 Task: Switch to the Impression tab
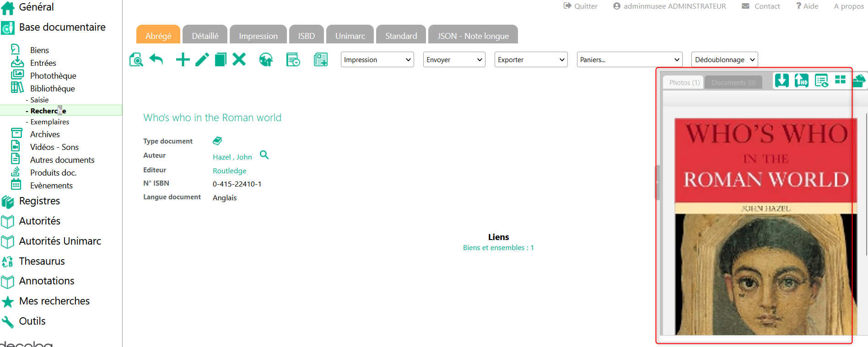pyautogui.click(x=258, y=34)
